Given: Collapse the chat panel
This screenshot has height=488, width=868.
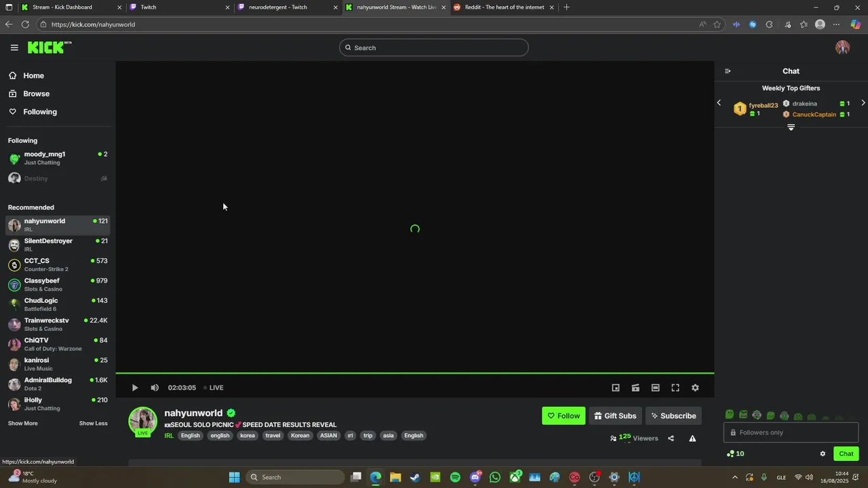Looking at the screenshot, I should click(728, 71).
